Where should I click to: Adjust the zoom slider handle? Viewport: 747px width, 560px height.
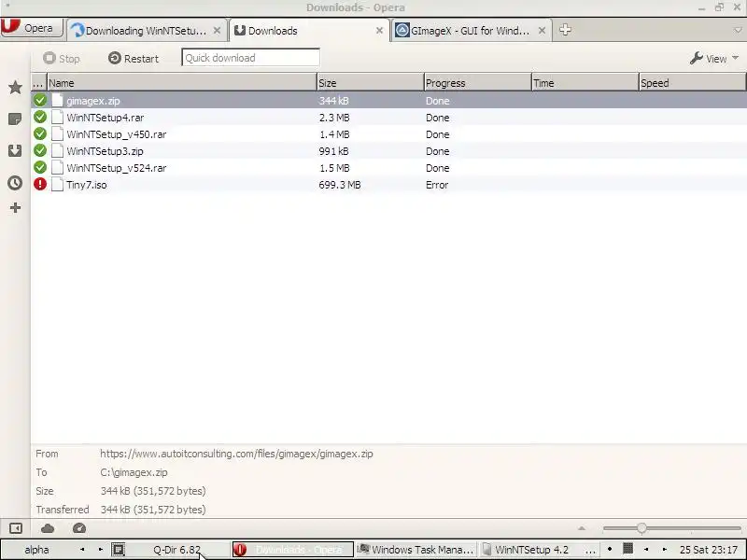(x=641, y=528)
